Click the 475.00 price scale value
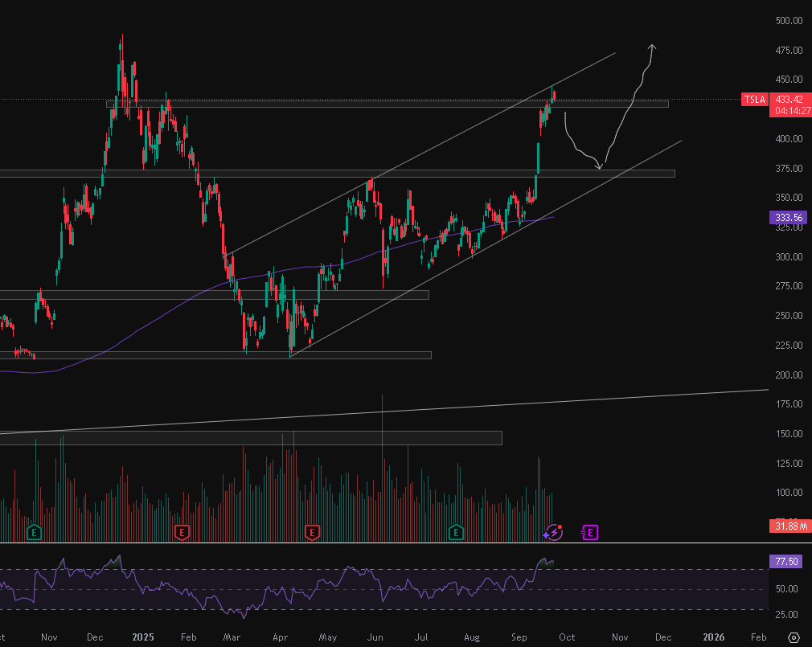 point(789,50)
